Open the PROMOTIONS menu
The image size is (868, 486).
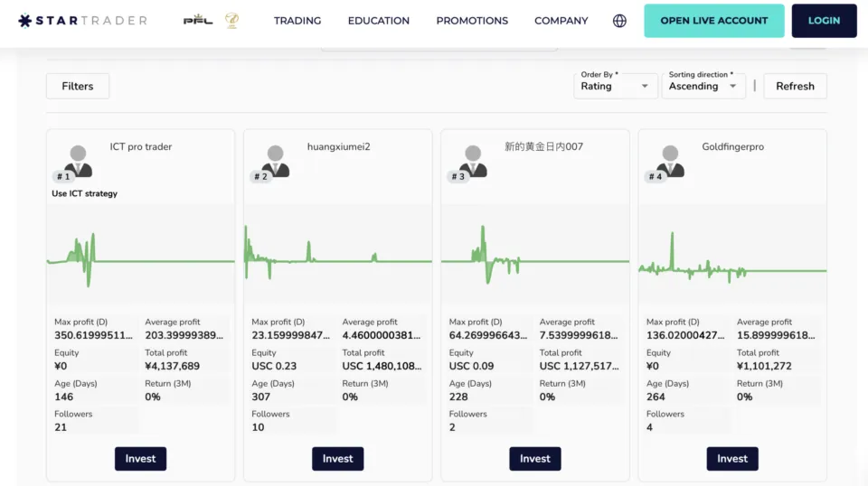472,21
